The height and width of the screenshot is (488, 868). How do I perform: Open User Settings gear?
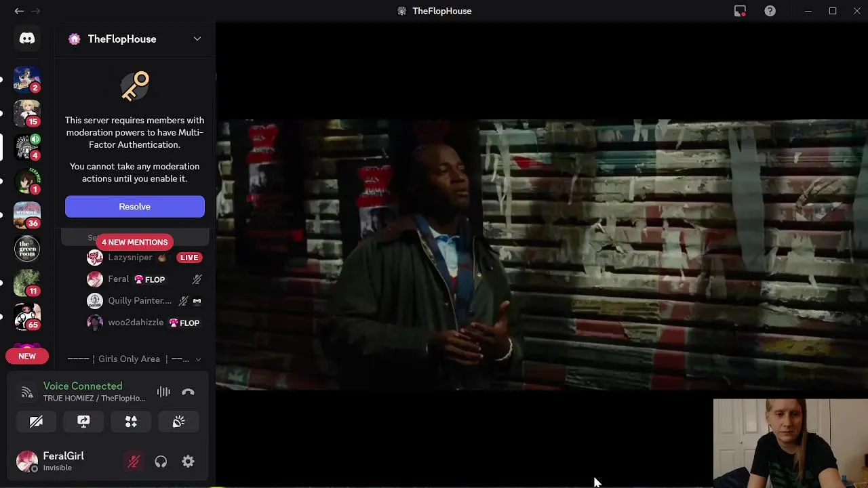click(188, 462)
